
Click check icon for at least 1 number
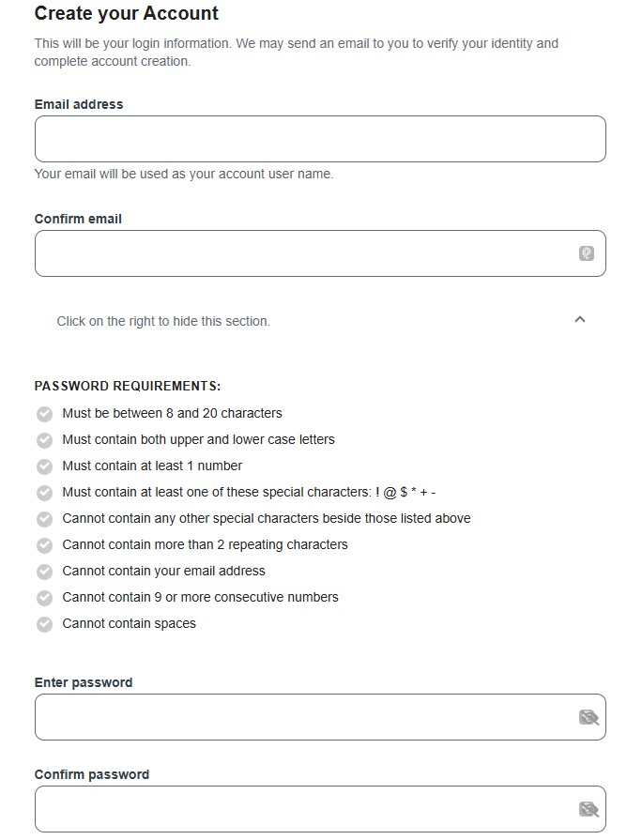coord(44,466)
